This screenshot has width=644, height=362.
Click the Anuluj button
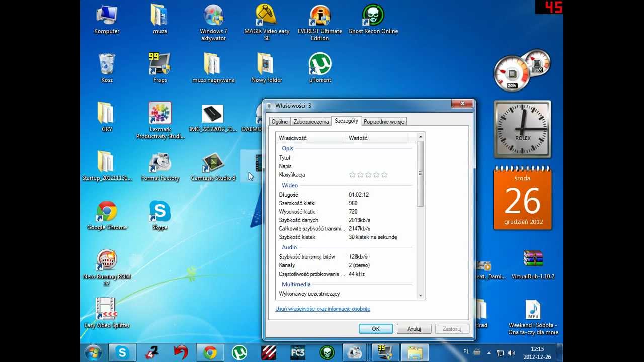tap(414, 329)
